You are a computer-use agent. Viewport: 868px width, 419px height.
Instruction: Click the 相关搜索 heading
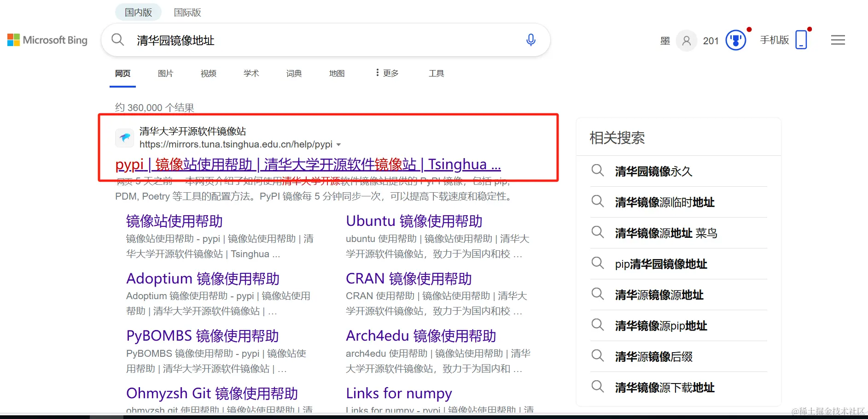[617, 138]
